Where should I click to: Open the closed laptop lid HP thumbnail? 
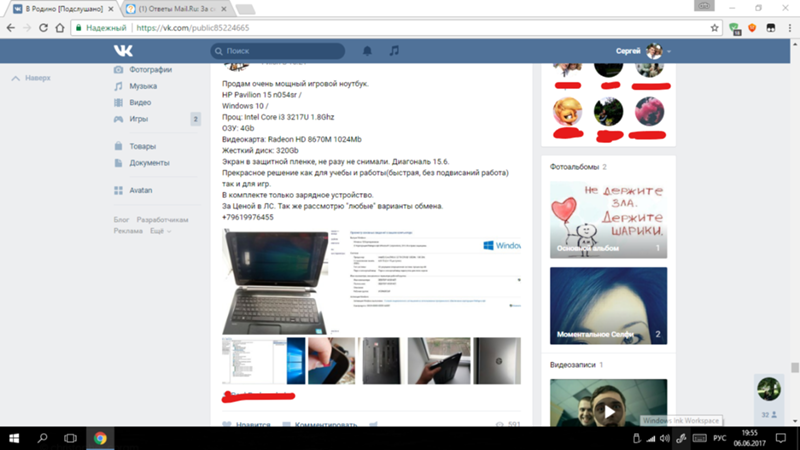tap(497, 361)
